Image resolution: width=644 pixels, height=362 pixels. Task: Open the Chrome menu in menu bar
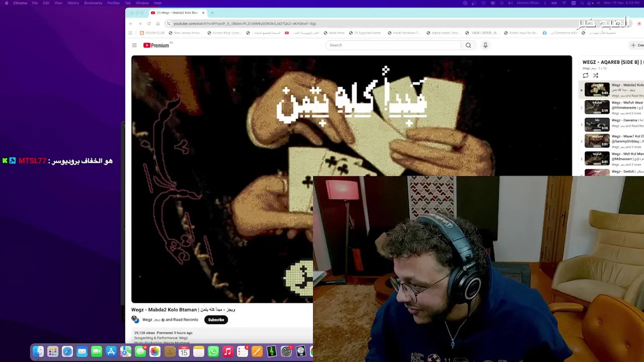point(20,3)
